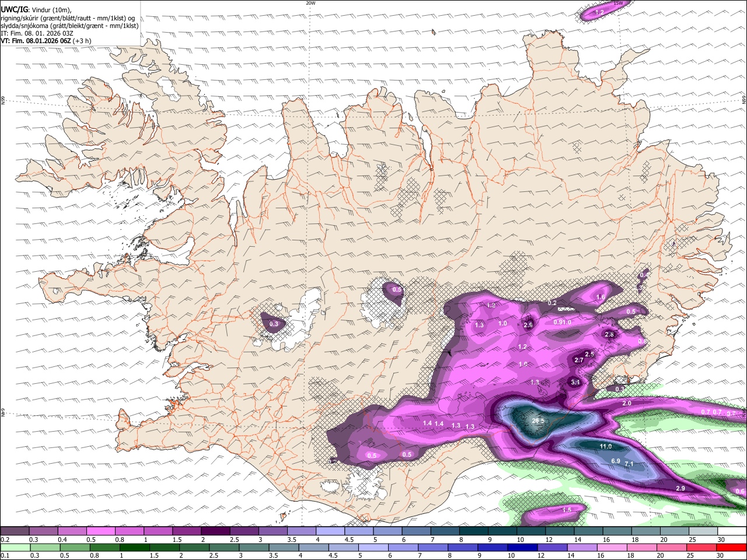Click the 20W longitude label
Image resolution: width=747 pixels, height=560 pixels.
coord(310,3)
